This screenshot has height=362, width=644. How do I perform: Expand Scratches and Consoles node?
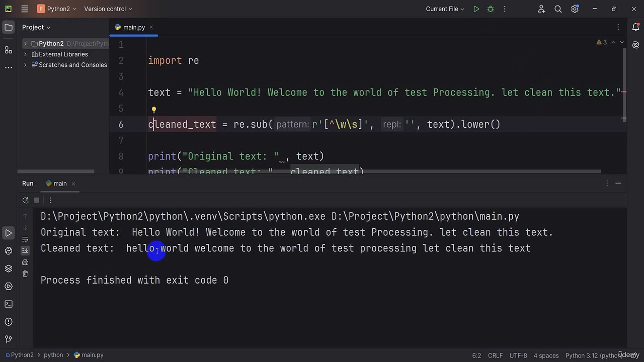25,65
